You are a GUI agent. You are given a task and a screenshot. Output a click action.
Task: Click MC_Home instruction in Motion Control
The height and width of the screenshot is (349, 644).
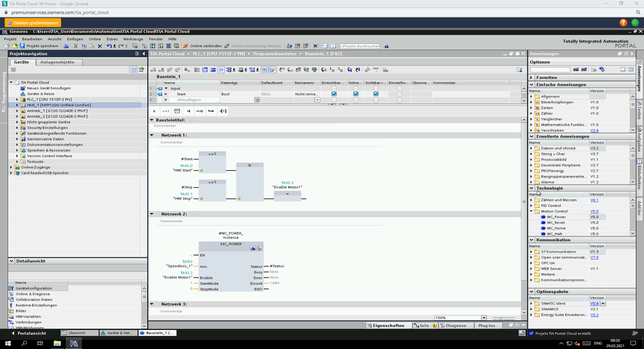pos(556,228)
